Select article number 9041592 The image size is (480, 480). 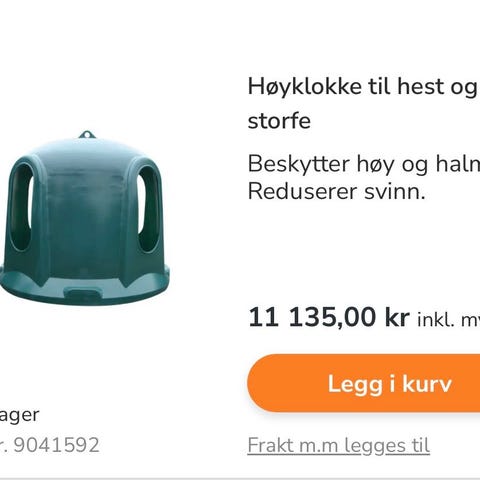pyautogui.click(x=57, y=445)
